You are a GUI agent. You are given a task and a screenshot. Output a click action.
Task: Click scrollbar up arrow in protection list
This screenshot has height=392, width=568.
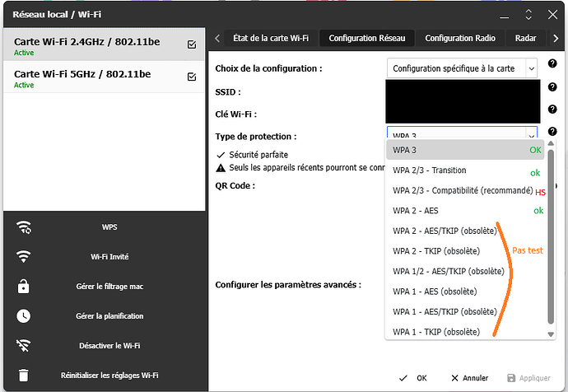coord(551,143)
